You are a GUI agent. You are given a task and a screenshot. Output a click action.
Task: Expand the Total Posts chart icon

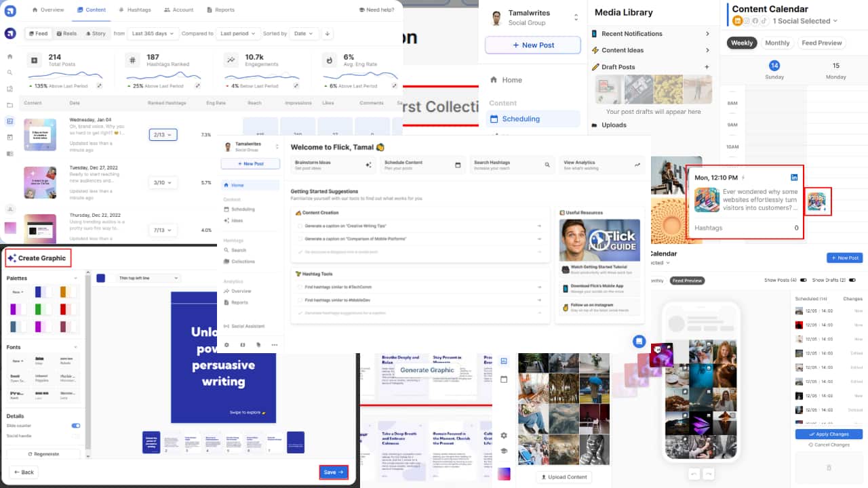click(100, 86)
